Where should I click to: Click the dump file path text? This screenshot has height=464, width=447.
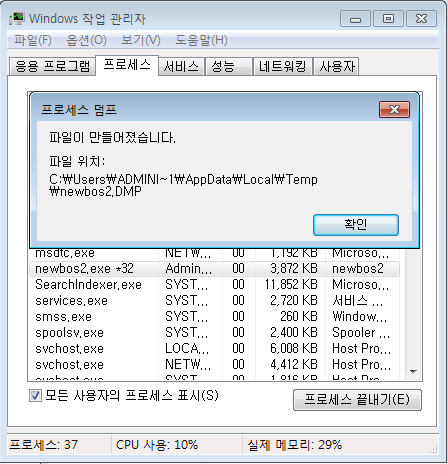point(183,185)
